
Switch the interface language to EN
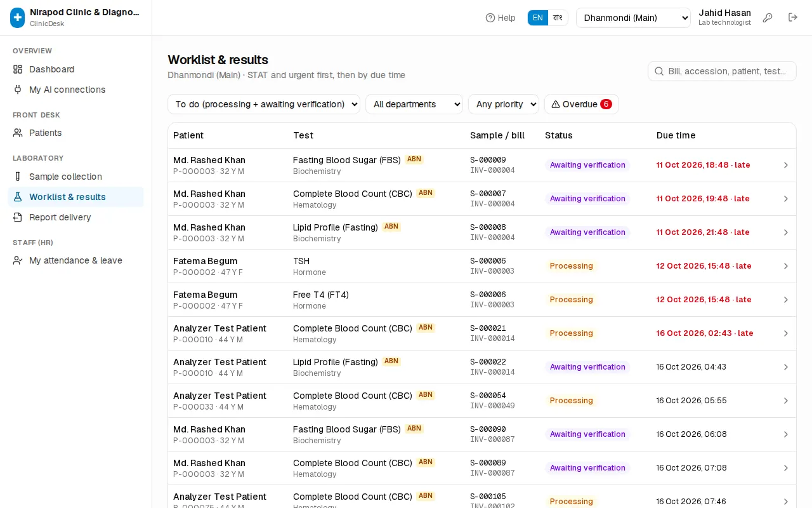538,18
